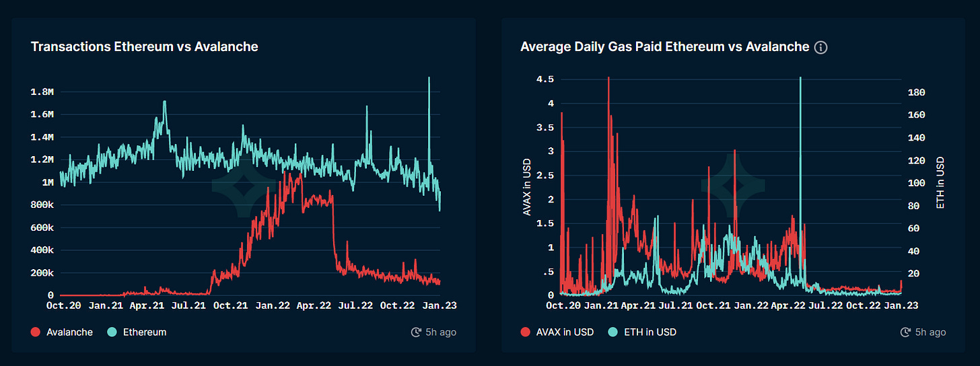
Task: Click Apr.22 x-axis label in Gas Paid chart
Action: click(x=788, y=305)
